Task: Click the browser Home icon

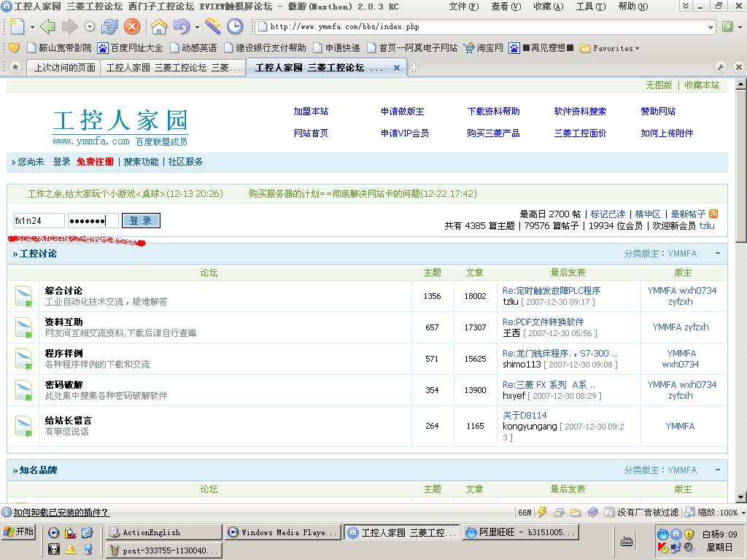Action: tap(158, 27)
